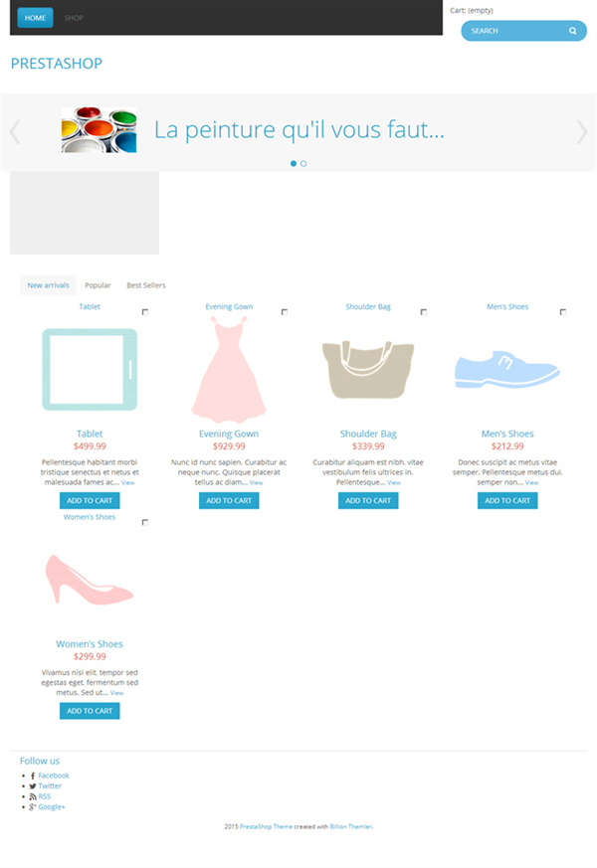Image resolution: width=597 pixels, height=868 pixels.
Task: Add Shoulder Bag to cart
Action: [368, 500]
